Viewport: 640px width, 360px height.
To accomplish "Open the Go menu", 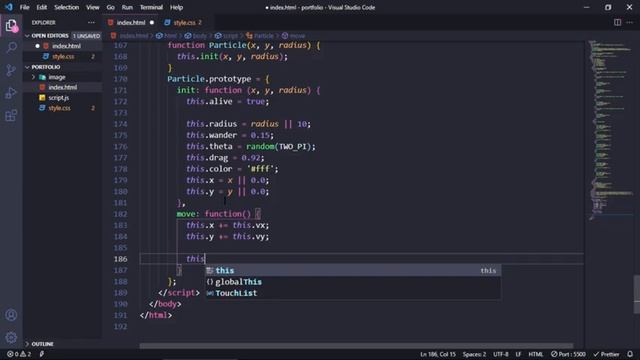I will point(111,7).
